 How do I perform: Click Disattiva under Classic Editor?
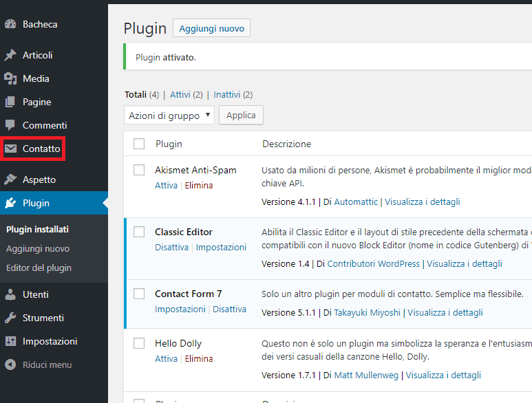point(171,247)
